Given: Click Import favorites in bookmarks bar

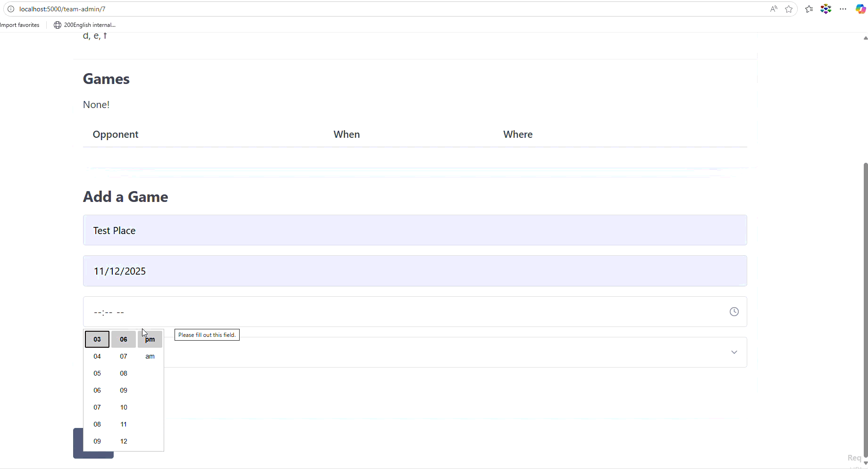Looking at the screenshot, I should point(20,25).
